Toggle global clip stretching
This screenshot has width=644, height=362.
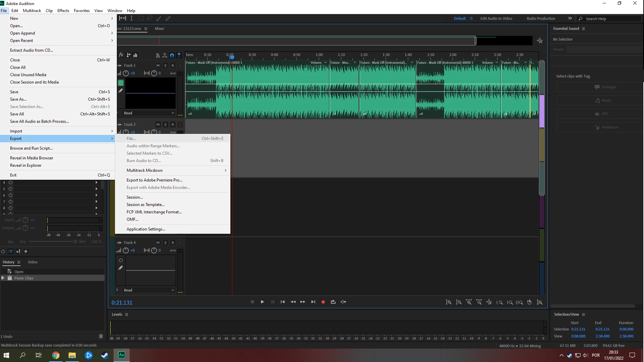(x=165, y=55)
